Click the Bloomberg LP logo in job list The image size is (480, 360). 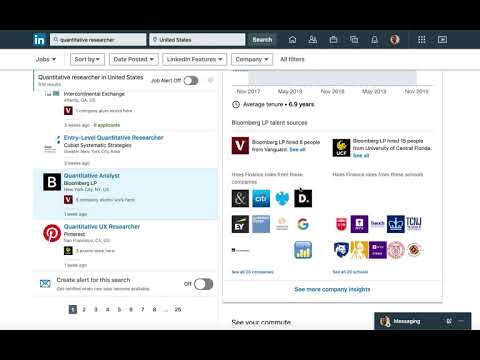coord(52,182)
